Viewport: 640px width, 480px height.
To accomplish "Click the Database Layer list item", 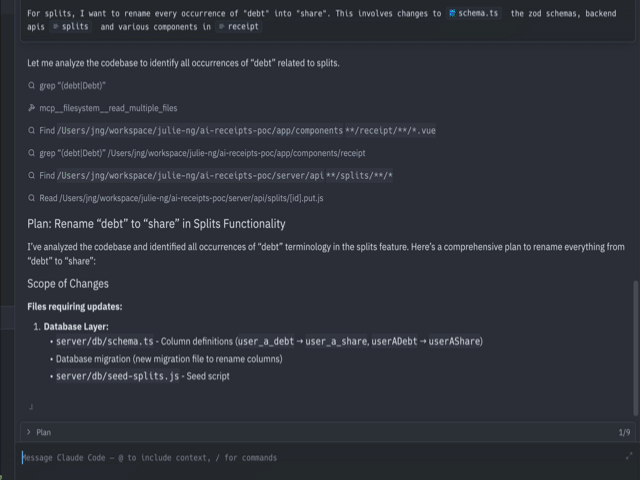I will [76, 326].
